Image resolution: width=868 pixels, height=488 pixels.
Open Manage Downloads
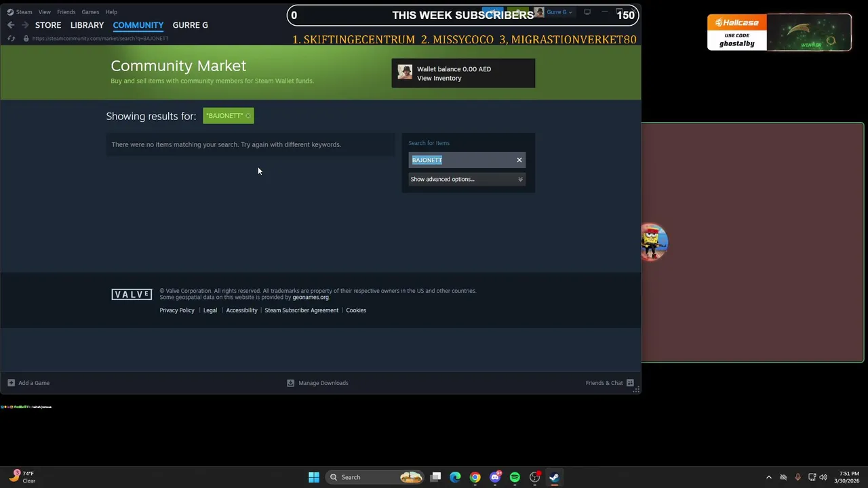click(x=317, y=383)
